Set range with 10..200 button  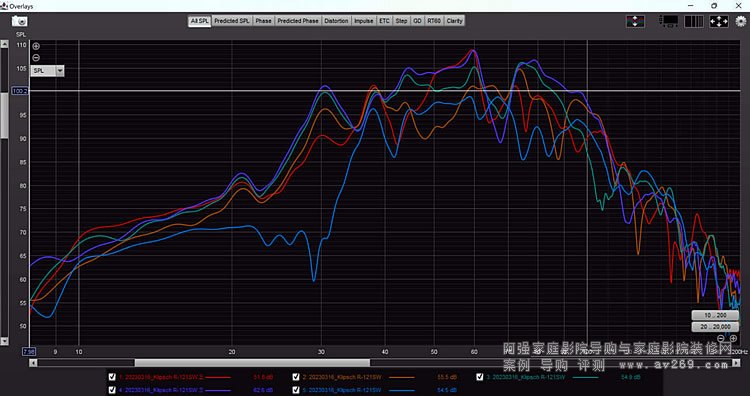(715, 315)
